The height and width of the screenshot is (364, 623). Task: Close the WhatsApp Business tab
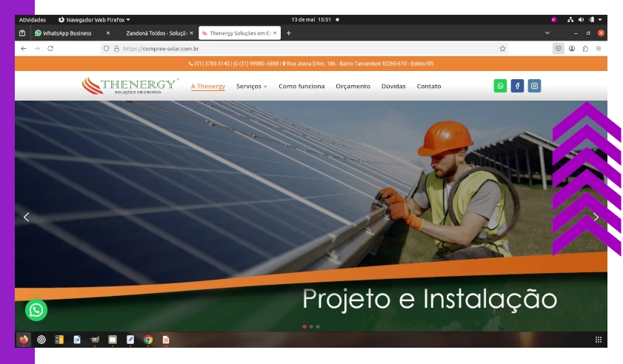tap(108, 33)
